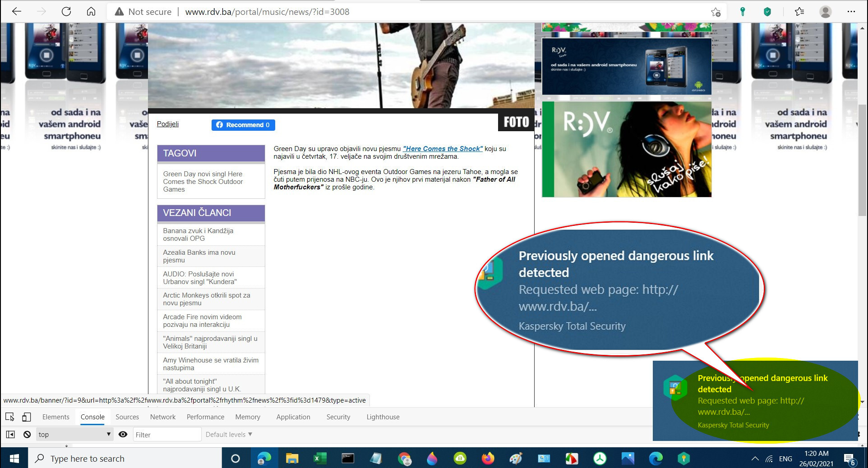Open the JavaScript context dropdown showing top
This screenshot has width=868, height=468.
[x=74, y=435]
